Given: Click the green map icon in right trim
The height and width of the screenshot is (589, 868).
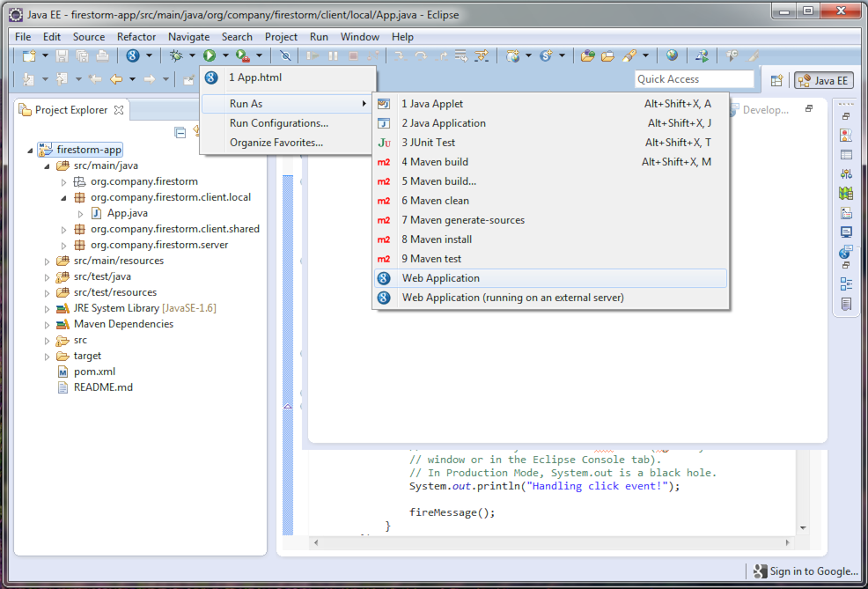Looking at the screenshot, I should tap(846, 193).
